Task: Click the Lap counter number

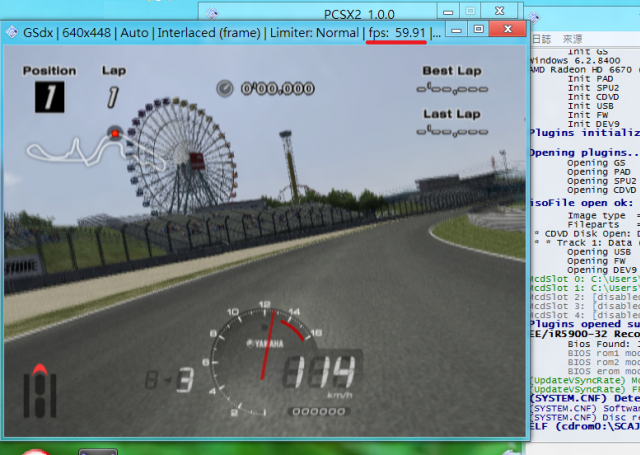Action: 113,97
